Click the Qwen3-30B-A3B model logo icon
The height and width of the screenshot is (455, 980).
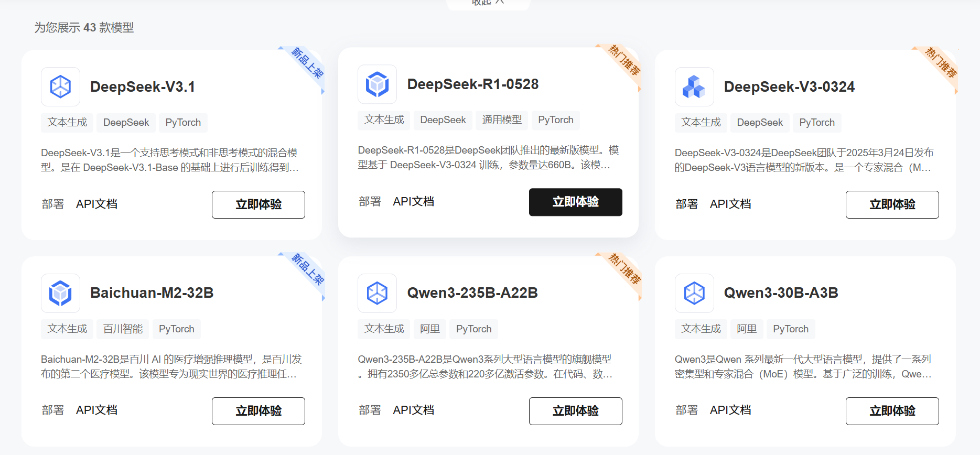[x=694, y=293]
